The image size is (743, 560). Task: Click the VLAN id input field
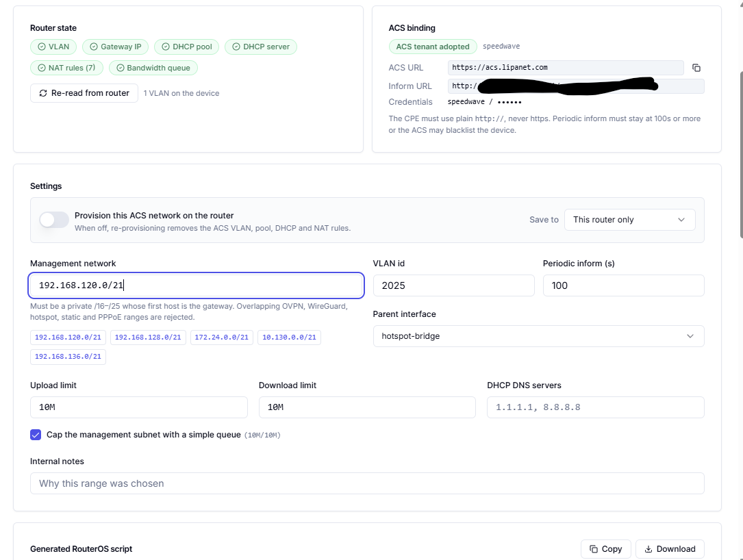point(453,285)
